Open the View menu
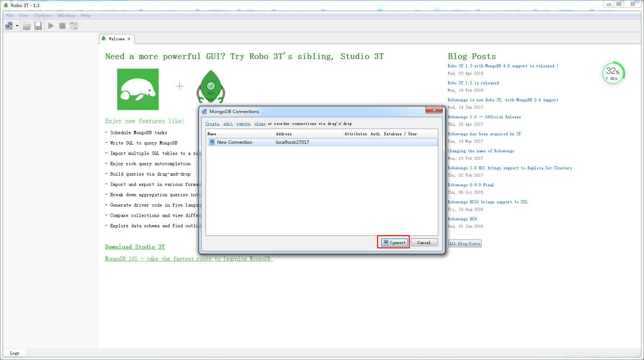Screen dimensions: 644x360 tap(24, 16)
